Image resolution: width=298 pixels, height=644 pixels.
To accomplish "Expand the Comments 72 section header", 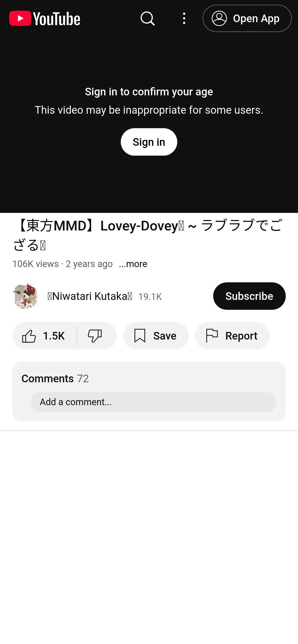I will [55, 378].
